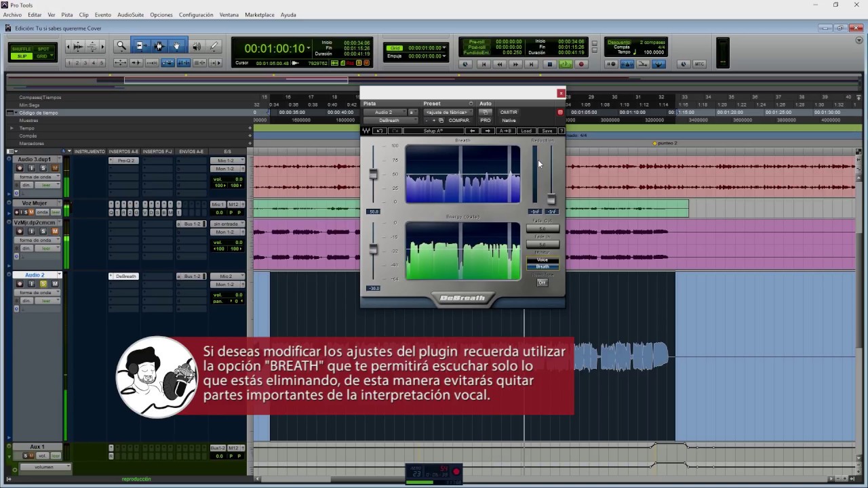Select the Selector waveform tool
868x488 pixels.
click(x=159, y=46)
